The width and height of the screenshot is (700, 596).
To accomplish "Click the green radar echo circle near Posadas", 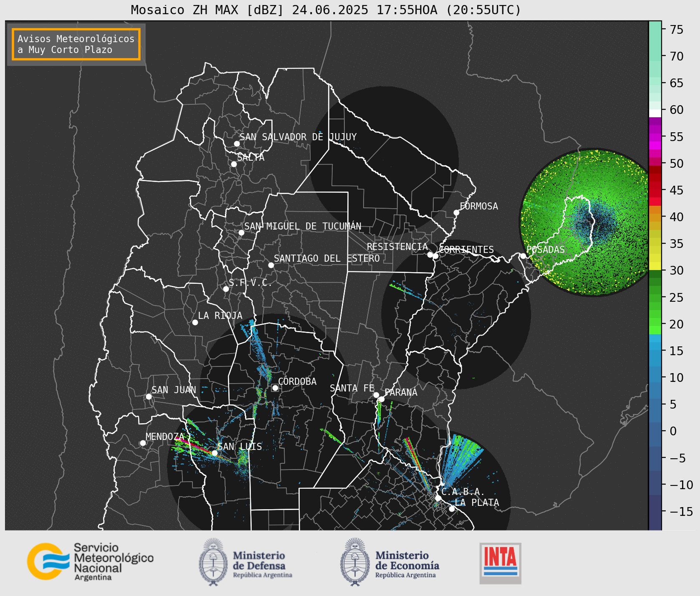I will (584, 222).
